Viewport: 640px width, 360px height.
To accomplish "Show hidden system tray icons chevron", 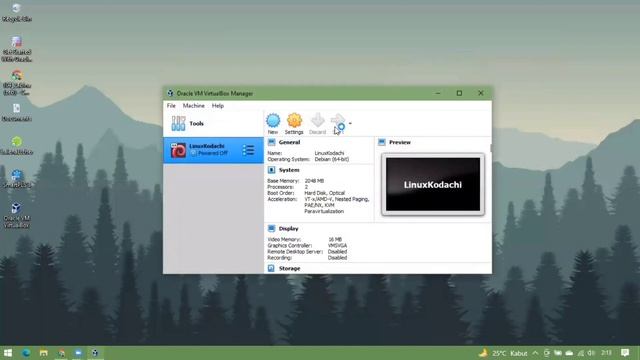I will click(x=536, y=353).
